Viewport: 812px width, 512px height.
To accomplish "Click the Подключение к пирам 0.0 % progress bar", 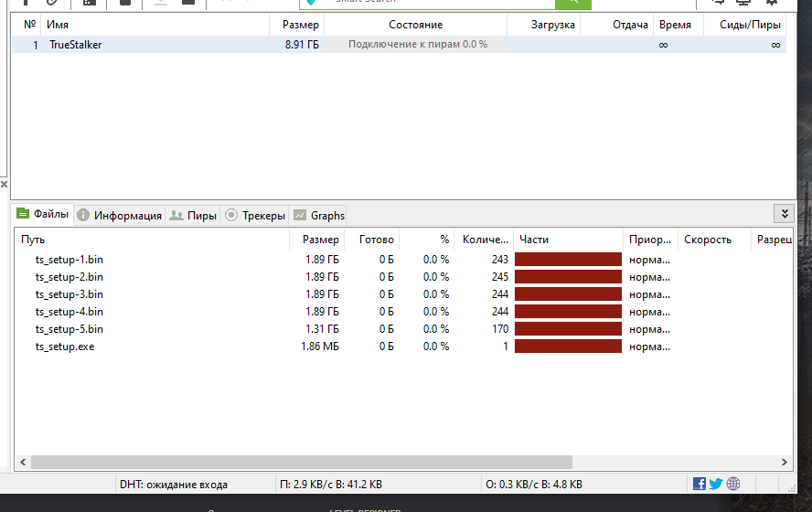I will [x=415, y=44].
